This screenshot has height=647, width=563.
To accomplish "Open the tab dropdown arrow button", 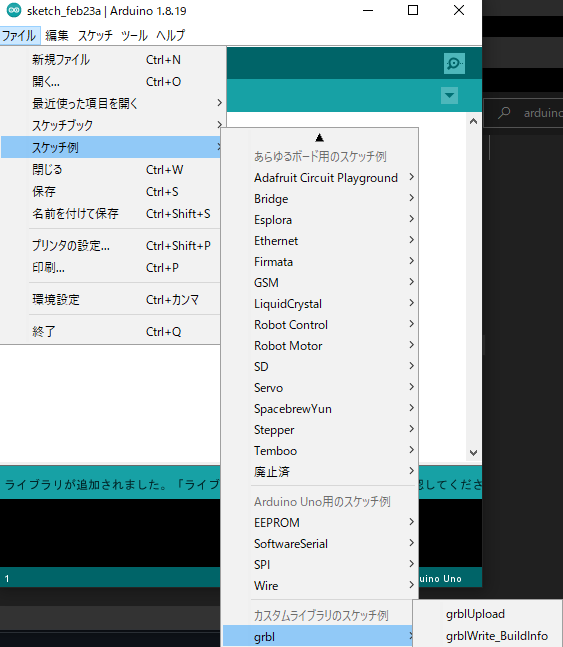I will pos(449,95).
